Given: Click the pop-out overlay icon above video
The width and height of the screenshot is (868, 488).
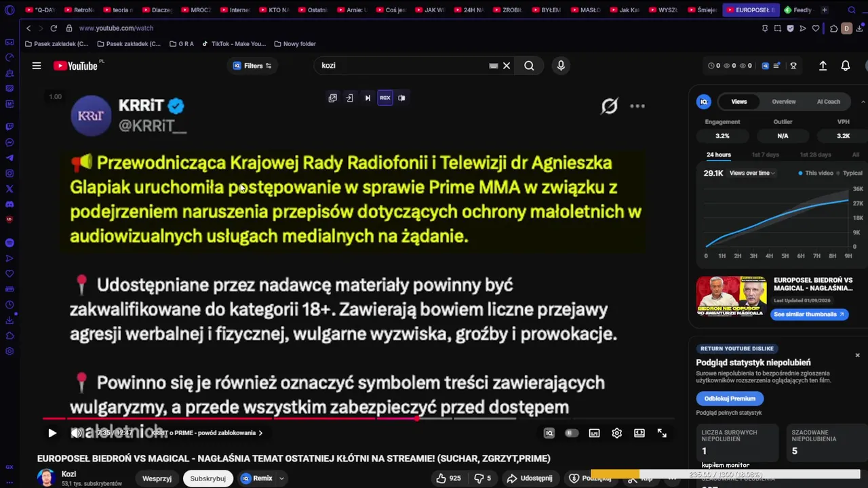Looking at the screenshot, I should click(x=332, y=98).
